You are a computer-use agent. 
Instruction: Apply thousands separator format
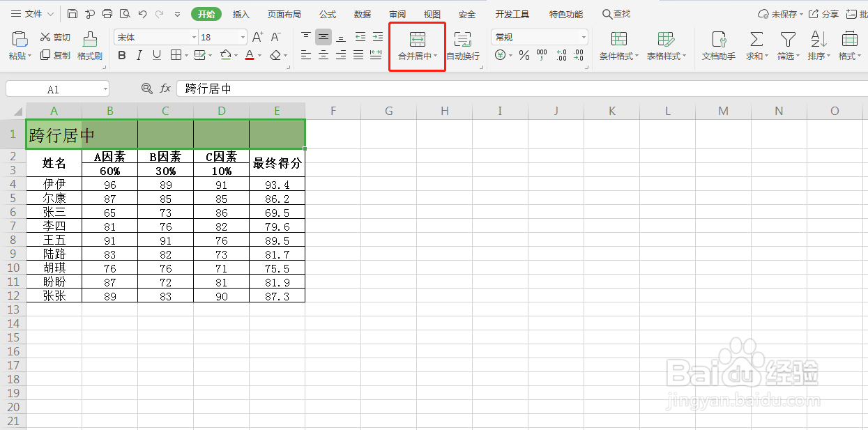pyautogui.click(x=542, y=55)
